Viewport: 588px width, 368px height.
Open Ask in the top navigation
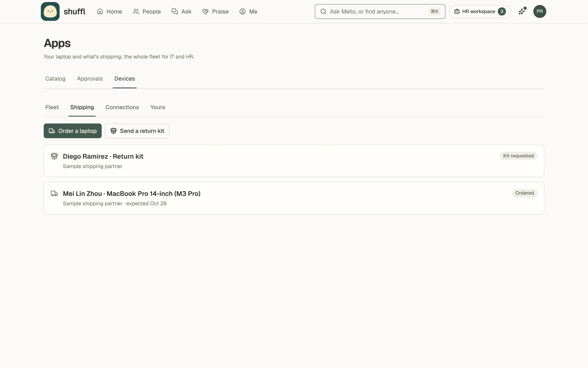[x=182, y=11]
